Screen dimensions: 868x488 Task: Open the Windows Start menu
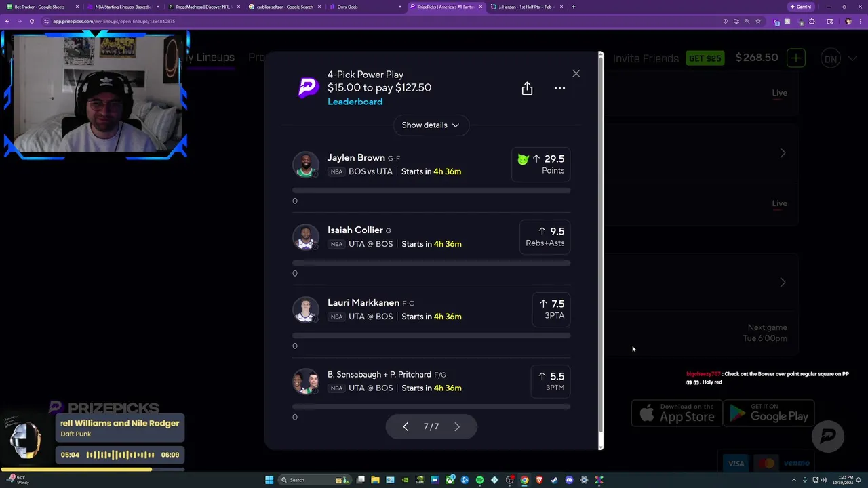[269, 480]
